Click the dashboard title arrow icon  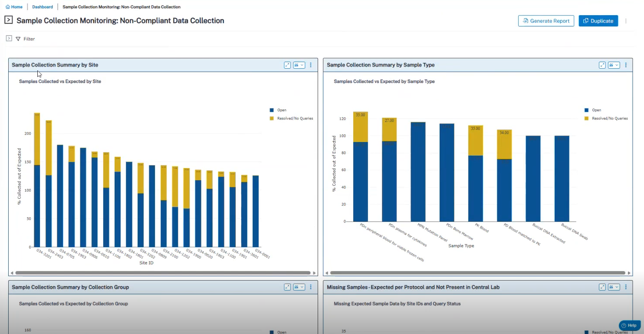click(9, 20)
